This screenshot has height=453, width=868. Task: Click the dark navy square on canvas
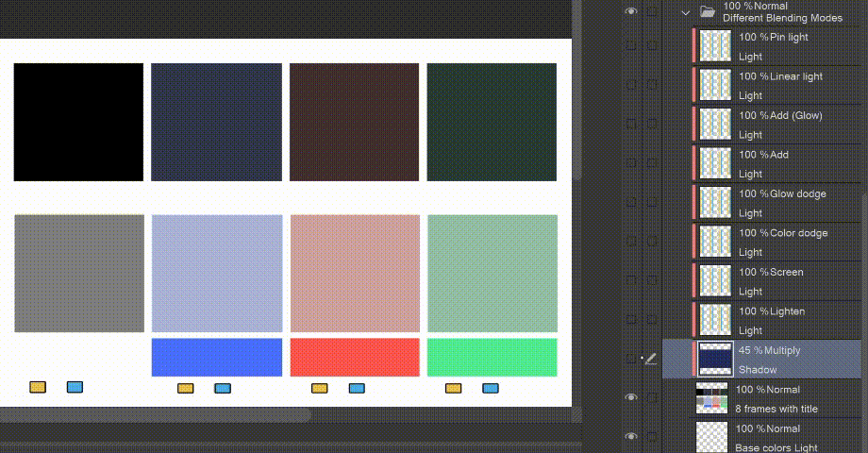(x=216, y=122)
